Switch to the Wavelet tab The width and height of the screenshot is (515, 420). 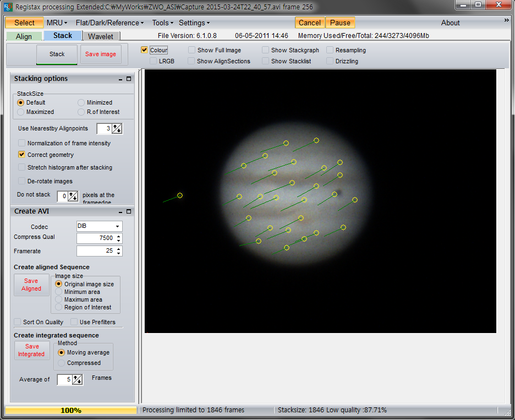click(101, 36)
